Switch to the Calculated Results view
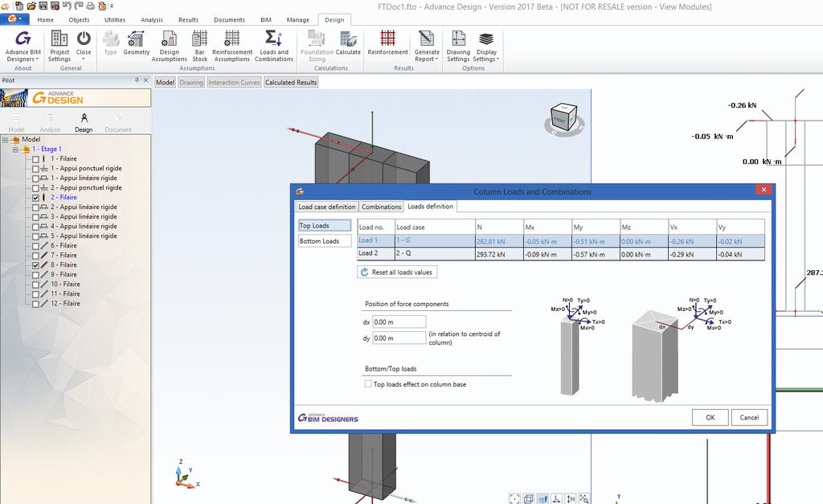This screenshot has width=823, height=504. (x=291, y=83)
